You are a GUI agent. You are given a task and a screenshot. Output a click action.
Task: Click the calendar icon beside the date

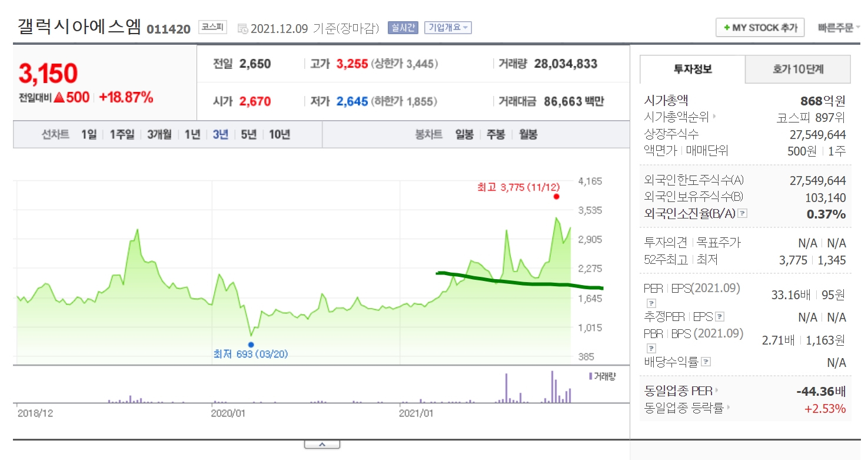[x=243, y=28]
